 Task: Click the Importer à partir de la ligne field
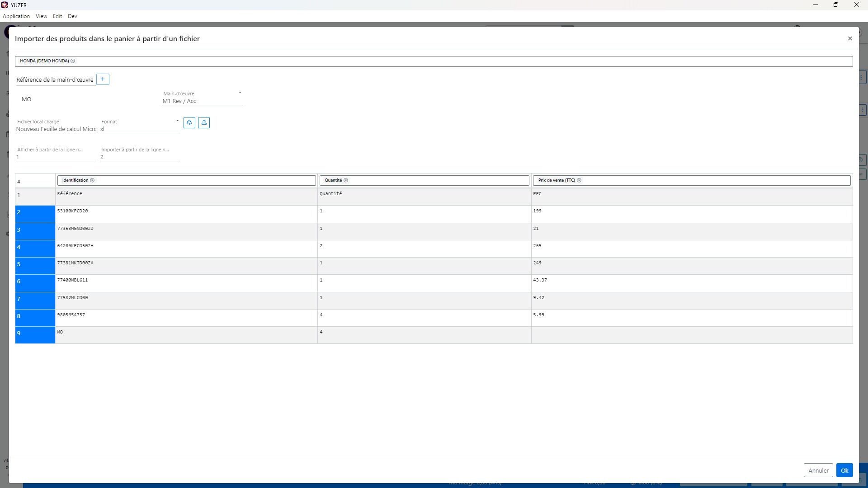140,157
